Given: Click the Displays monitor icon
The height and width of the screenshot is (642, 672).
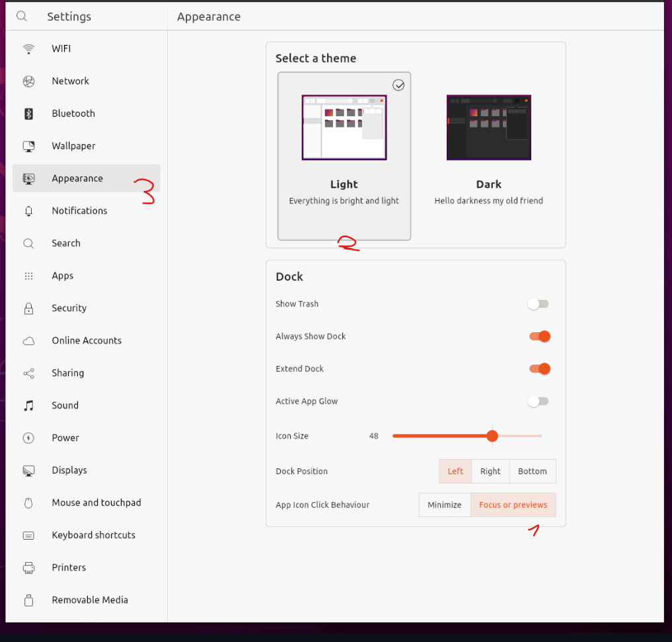Looking at the screenshot, I should [x=28, y=471].
